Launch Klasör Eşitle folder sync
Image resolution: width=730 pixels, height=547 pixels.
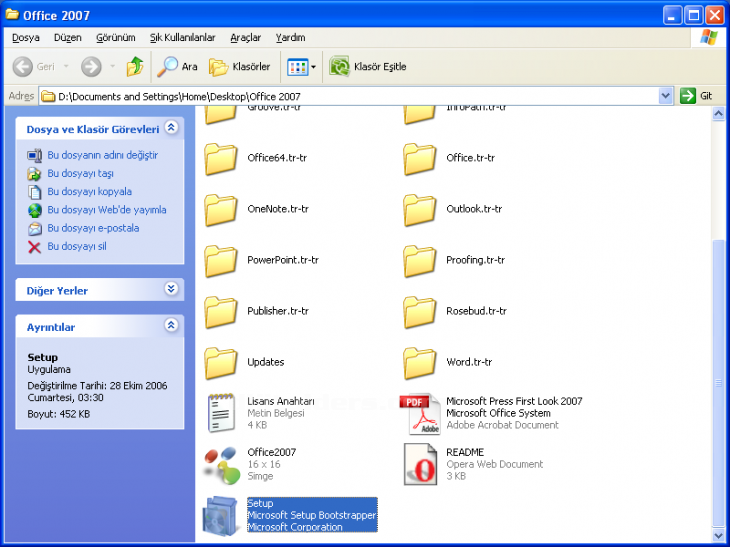pyautogui.click(x=368, y=67)
